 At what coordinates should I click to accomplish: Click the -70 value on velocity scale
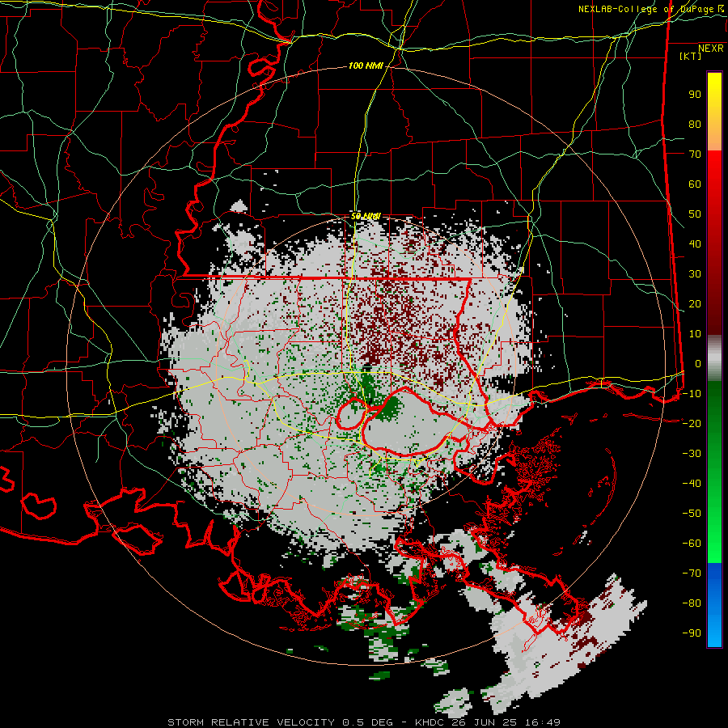692,574
